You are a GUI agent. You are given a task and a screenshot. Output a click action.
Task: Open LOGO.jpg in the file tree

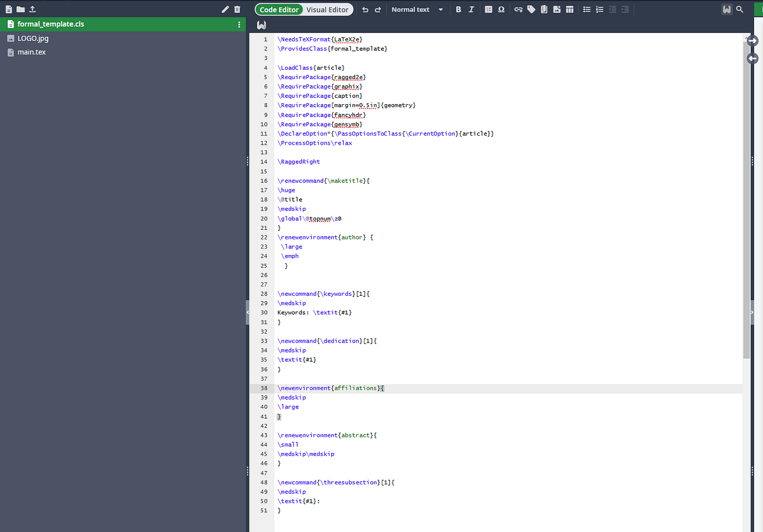33,38
